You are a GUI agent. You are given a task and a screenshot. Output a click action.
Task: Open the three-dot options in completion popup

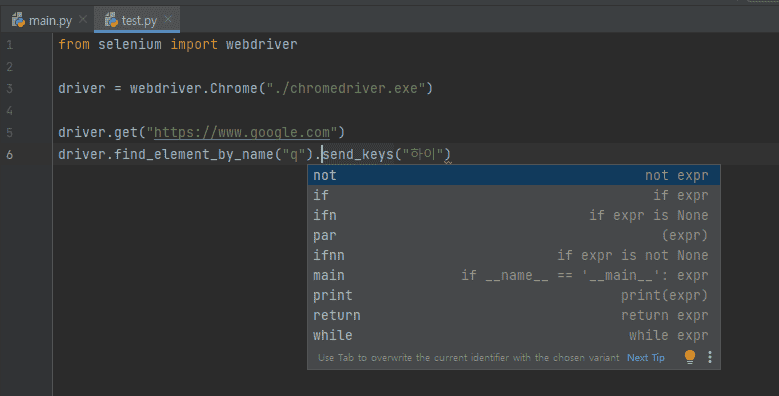click(x=710, y=357)
